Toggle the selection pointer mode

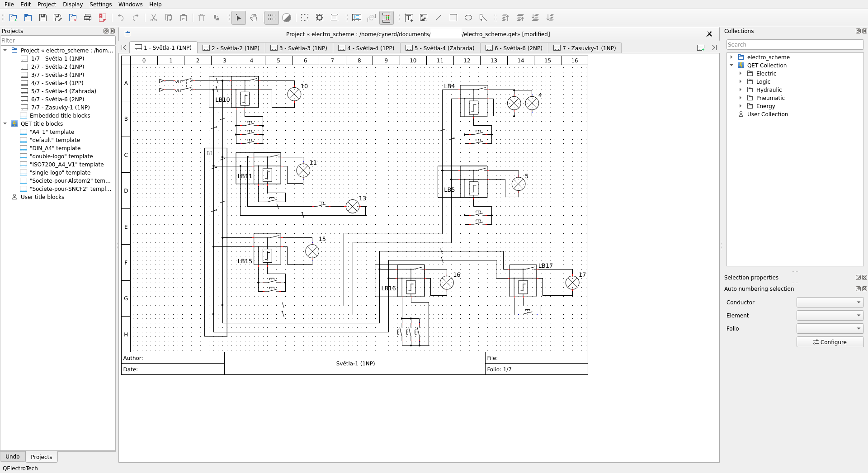click(x=239, y=18)
